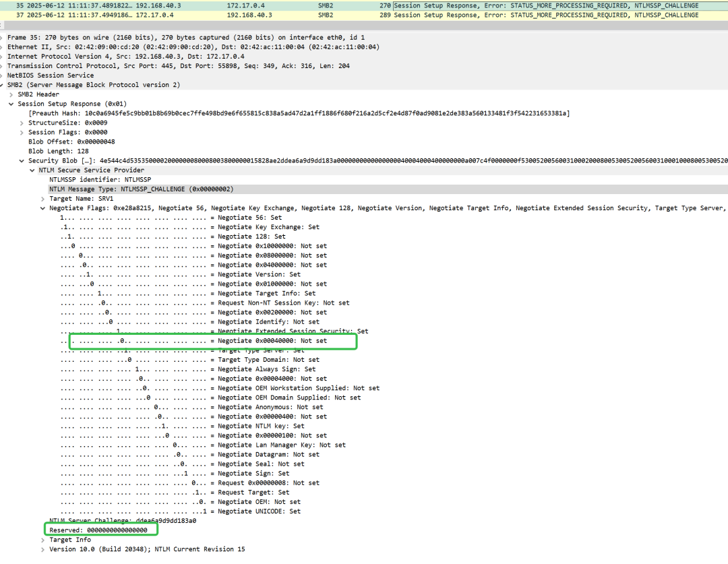Select Blob Offset 0x00000048 line
728x564 pixels.
coord(71,142)
